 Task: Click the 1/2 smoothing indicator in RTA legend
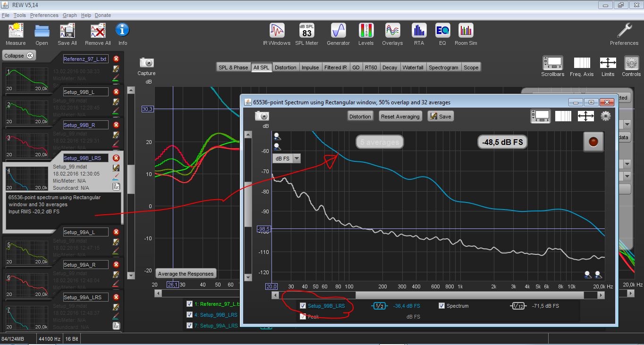[379, 306]
